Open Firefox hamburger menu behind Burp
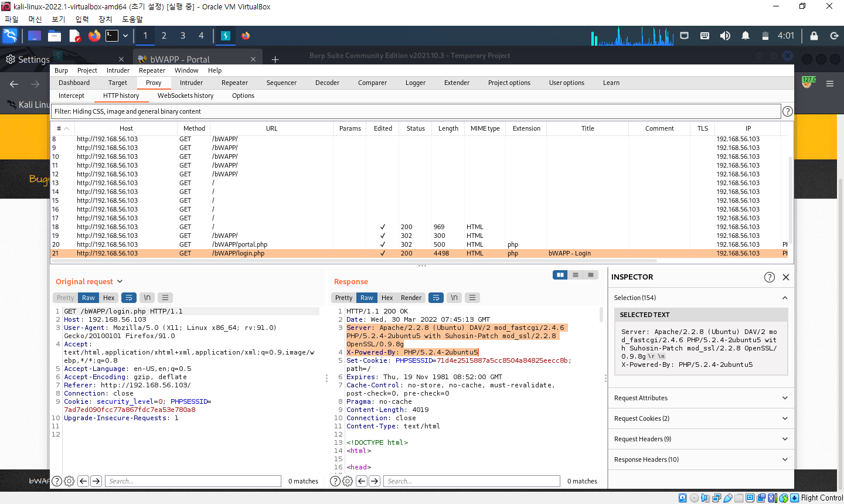 pyautogui.click(x=830, y=84)
